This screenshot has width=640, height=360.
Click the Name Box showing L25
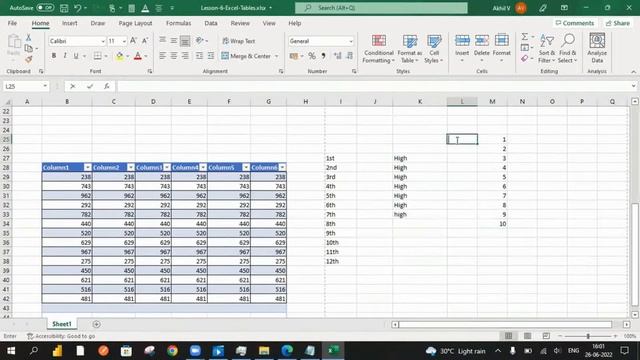[x=25, y=86]
